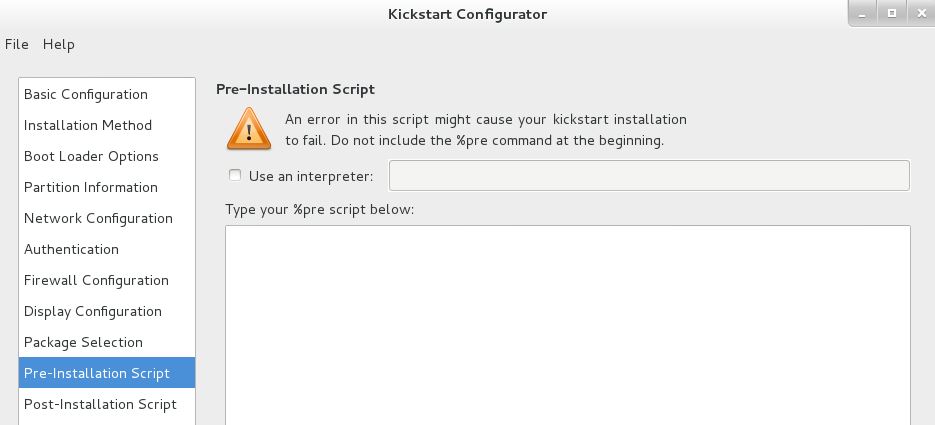935x425 pixels.
Task: View Display Configuration options
Action: pos(107,311)
